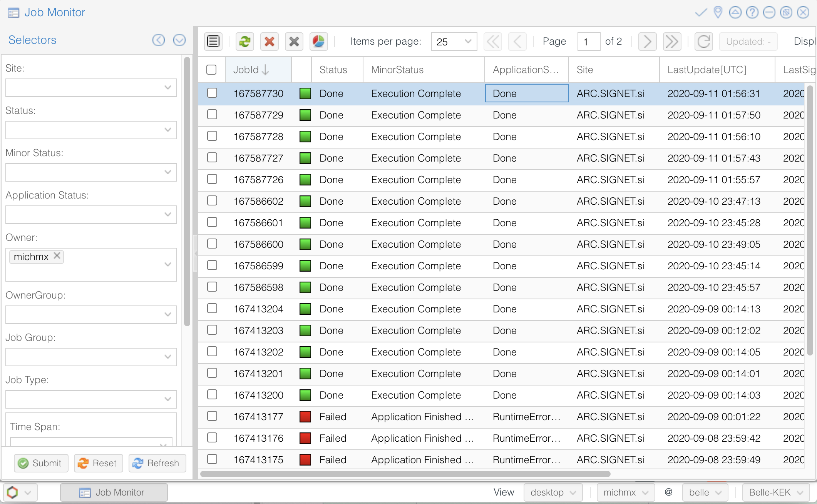Jump to the last page arrow
817x504 pixels.
tap(672, 41)
